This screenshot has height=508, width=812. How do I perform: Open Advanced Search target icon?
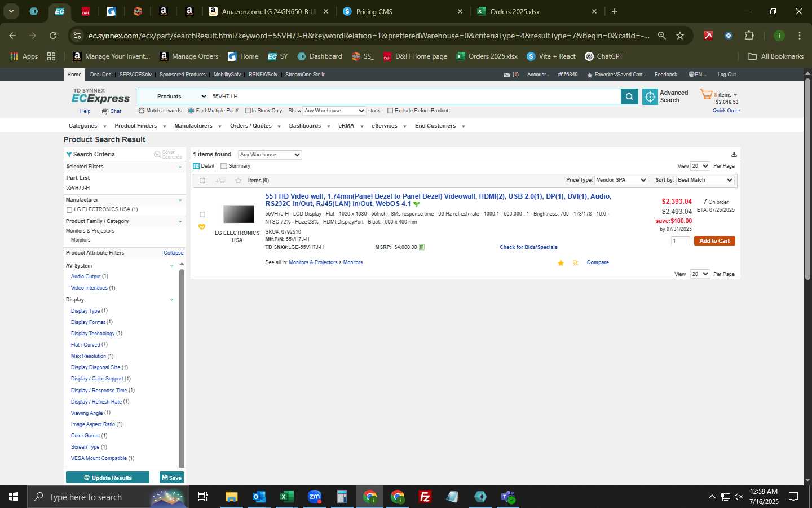(x=650, y=97)
